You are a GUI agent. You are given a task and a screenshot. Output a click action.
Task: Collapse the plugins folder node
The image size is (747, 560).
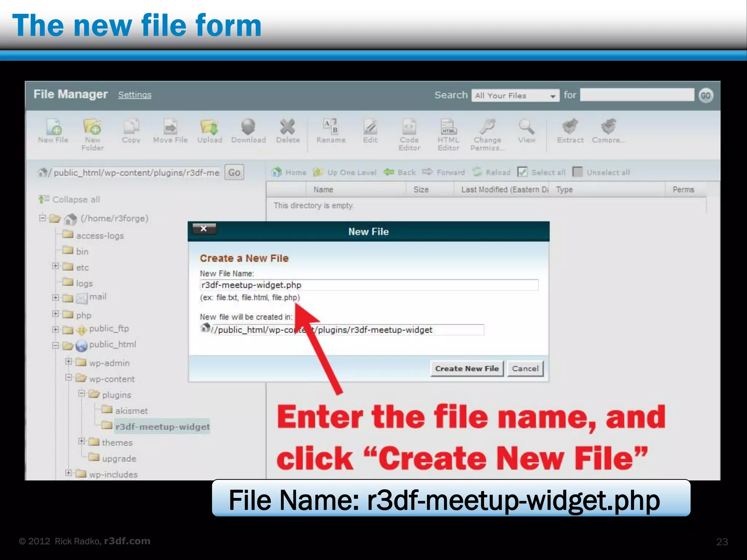(x=82, y=393)
